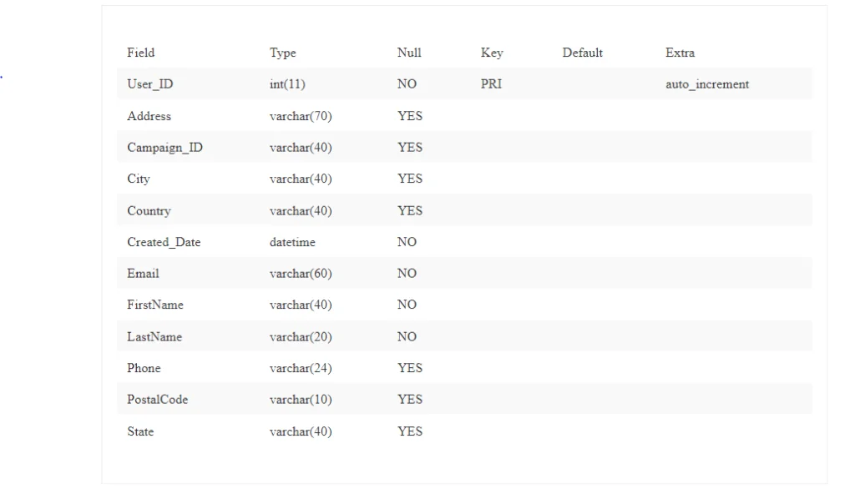This screenshot has height=504, width=855.
Task: Click the Key column header
Action: click(x=492, y=53)
